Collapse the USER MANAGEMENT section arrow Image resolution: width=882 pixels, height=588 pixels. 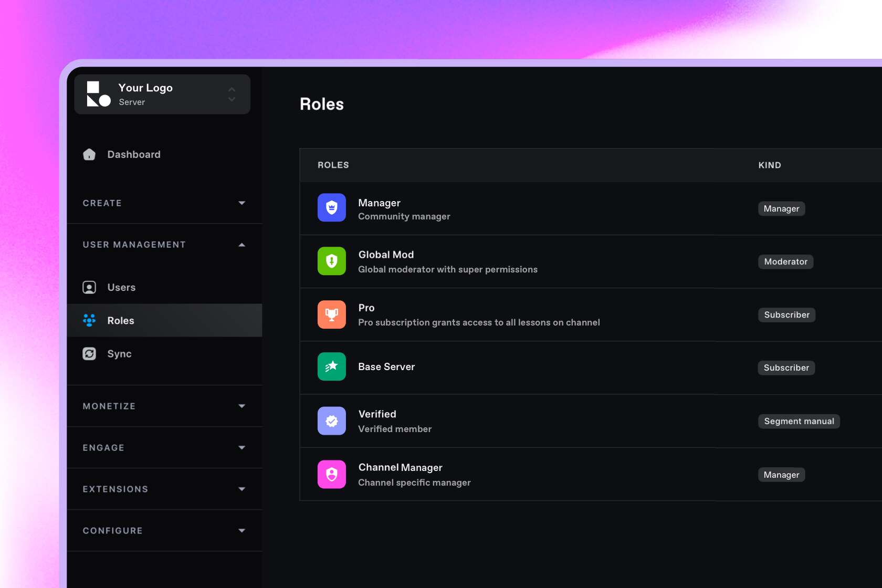click(242, 245)
